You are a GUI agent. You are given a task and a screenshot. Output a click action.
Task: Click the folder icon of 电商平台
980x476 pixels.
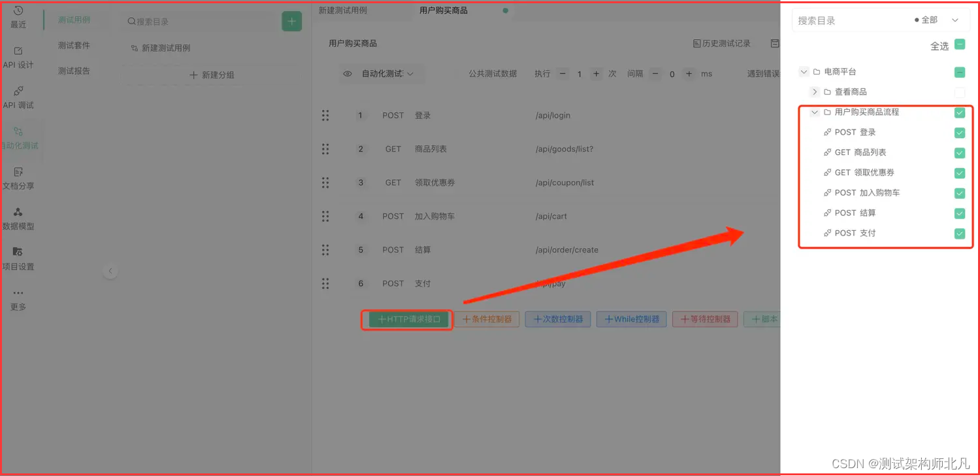pos(817,72)
